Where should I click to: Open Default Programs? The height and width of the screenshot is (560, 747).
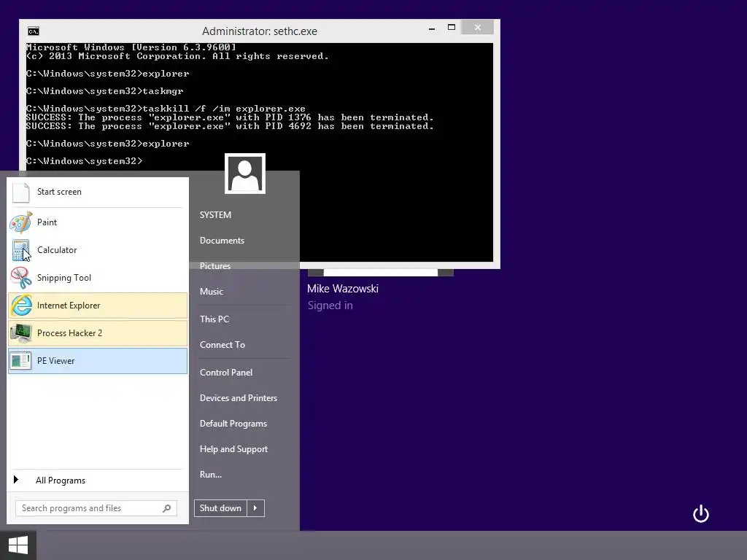pyautogui.click(x=233, y=424)
